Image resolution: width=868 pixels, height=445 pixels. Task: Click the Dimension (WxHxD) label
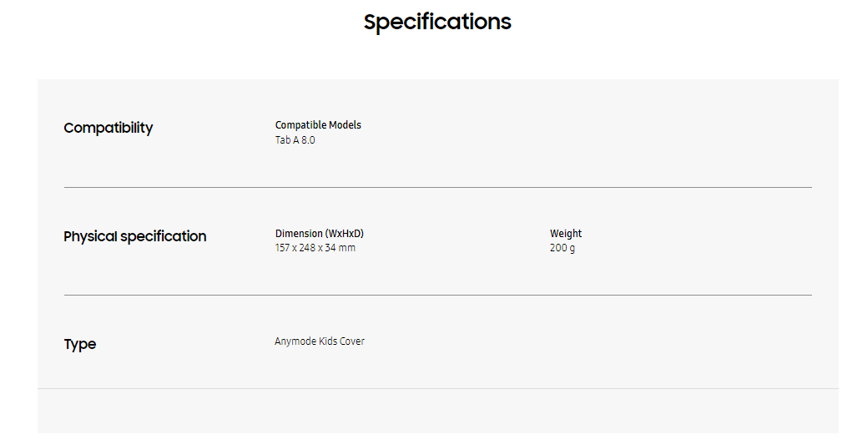[320, 234]
